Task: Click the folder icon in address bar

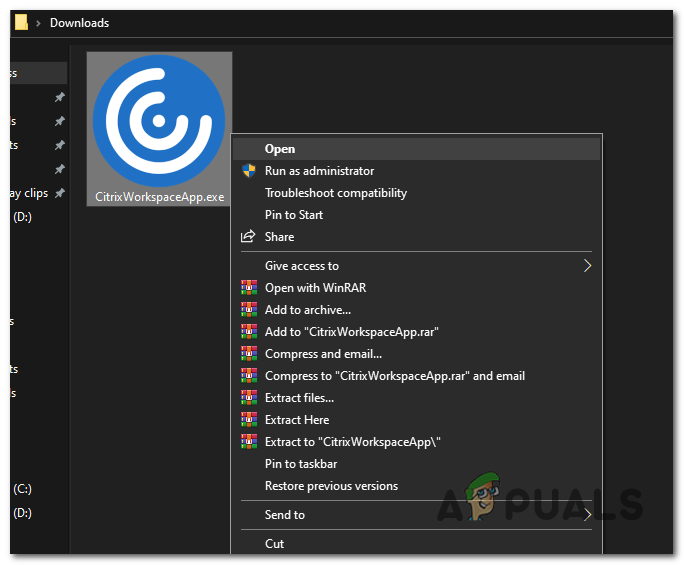Action: pyautogui.click(x=21, y=22)
